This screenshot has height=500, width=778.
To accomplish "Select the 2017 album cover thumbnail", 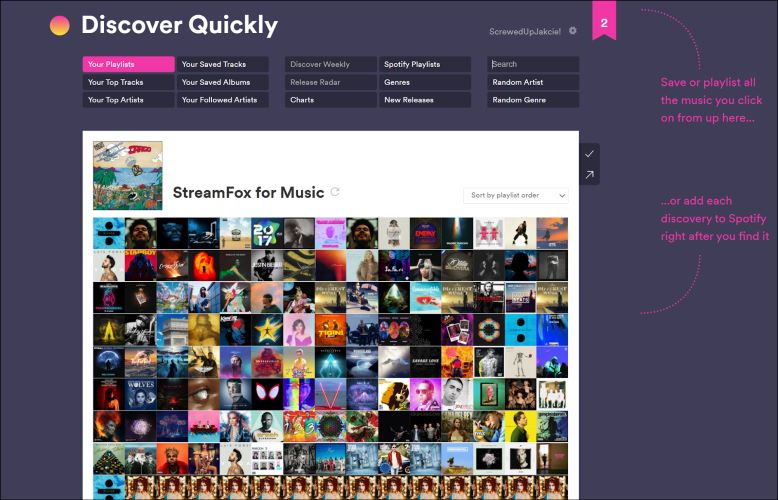I will tap(267, 233).
